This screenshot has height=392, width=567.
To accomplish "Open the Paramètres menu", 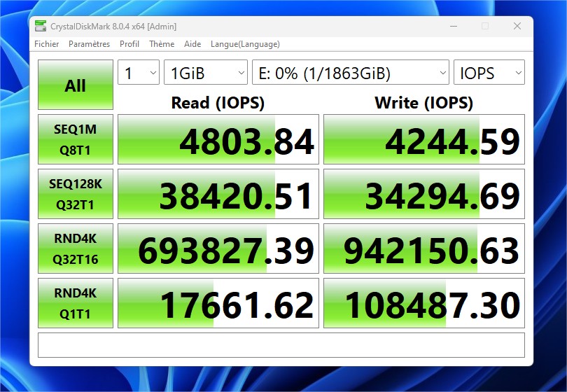I will 89,44.
